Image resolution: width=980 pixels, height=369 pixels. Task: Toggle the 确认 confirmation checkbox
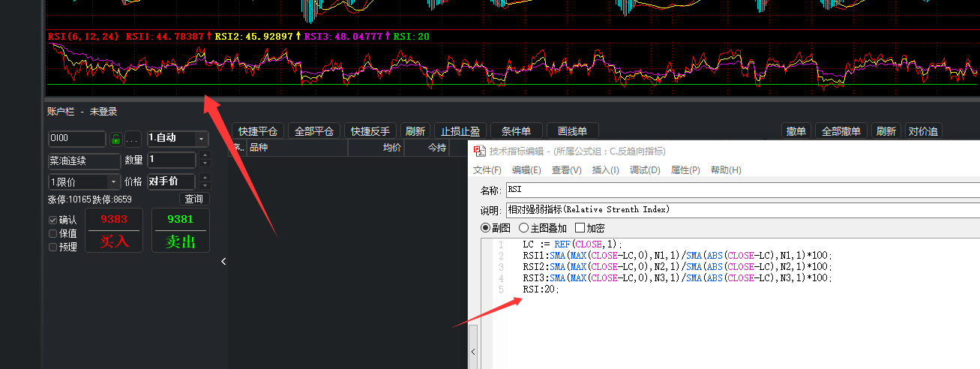(x=53, y=220)
